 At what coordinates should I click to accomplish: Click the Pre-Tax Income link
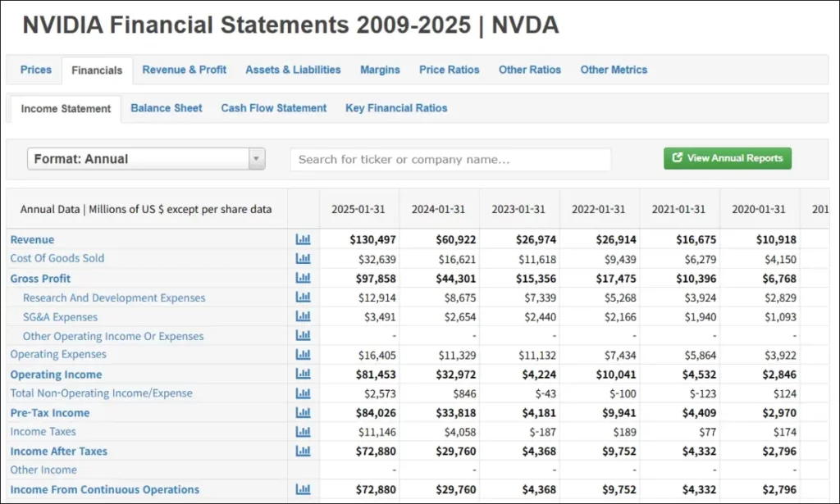pyautogui.click(x=50, y=413)
